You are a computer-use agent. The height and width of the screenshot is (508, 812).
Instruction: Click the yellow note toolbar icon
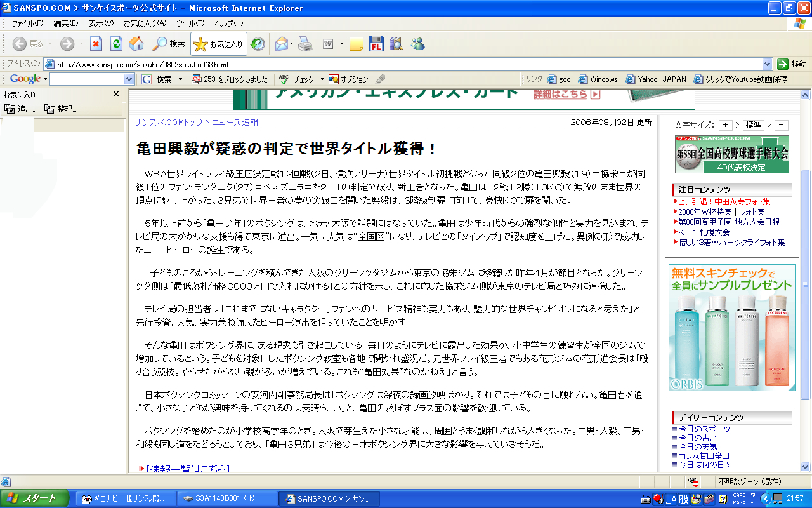coord(357,44)
